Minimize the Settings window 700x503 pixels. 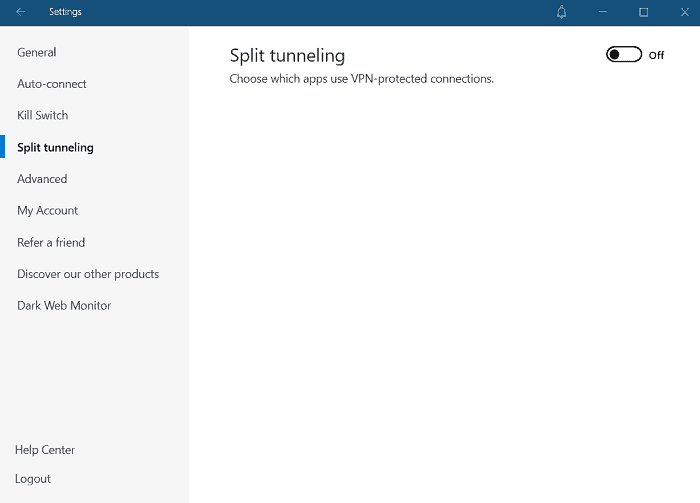603,12
